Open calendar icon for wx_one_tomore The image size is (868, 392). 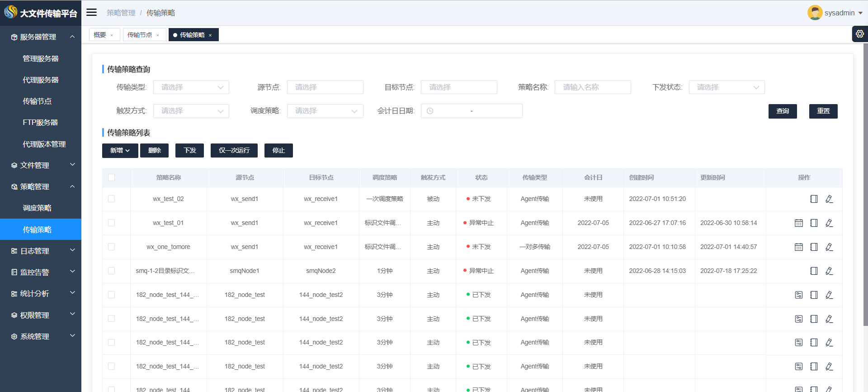tap(799, 247)
